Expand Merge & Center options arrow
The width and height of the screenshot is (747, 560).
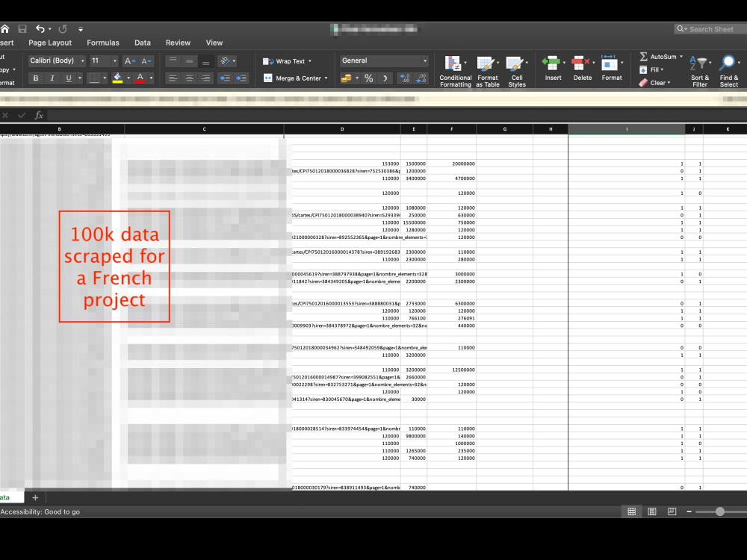pyautogui.click(x=326, y=78)
